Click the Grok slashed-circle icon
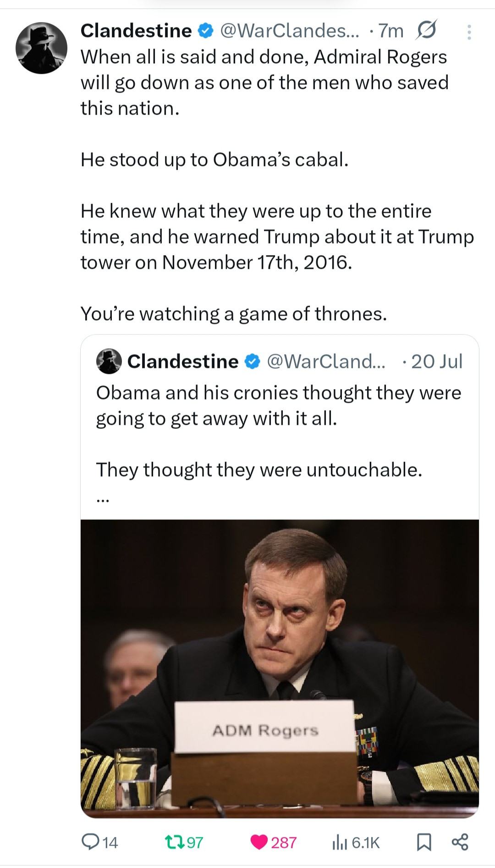The height and width of the screenshot is (868, 495). (426, 30)
